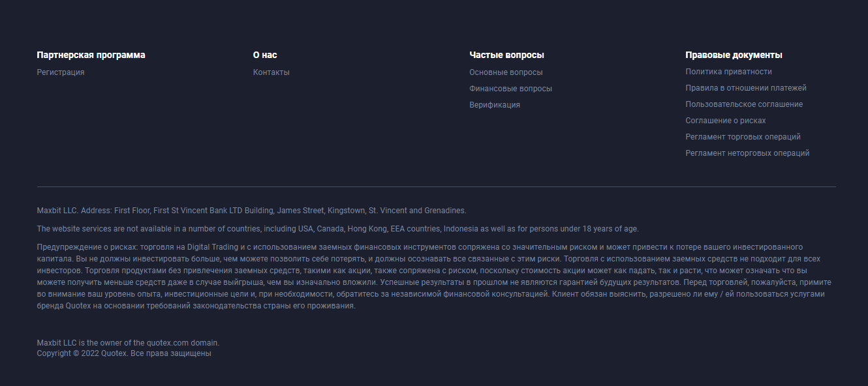Click the Предупреждение о рисках paragraph
This screenshot has width=868, height=386.
pos(431,277)
